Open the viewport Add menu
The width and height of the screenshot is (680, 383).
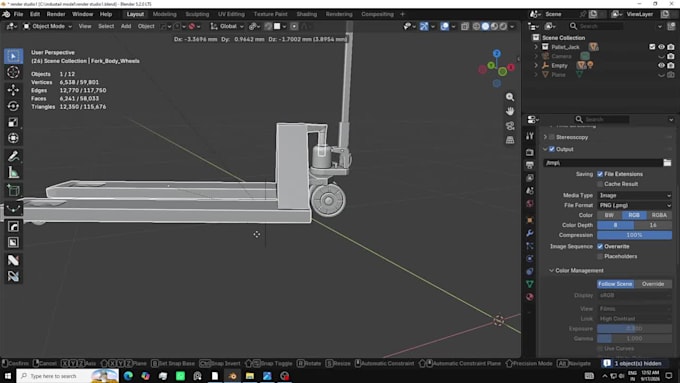coord(126,26)
